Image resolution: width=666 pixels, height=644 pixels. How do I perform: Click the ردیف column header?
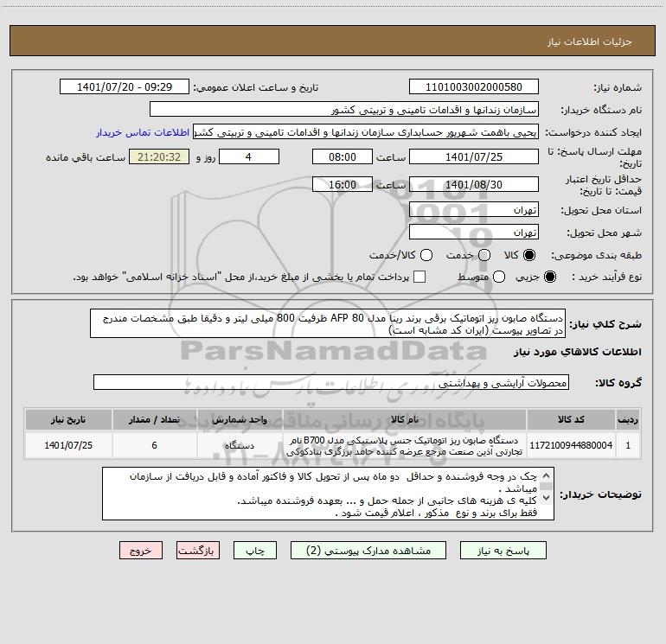pos(628,419)
